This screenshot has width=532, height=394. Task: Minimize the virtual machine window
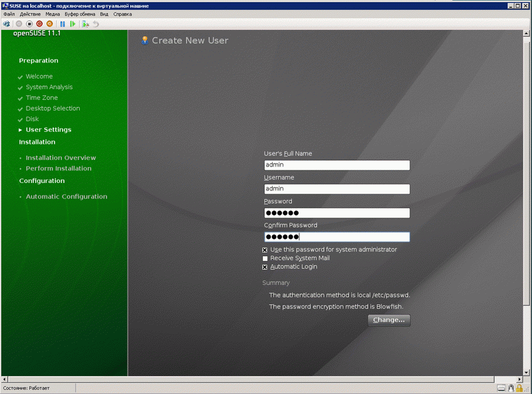(511, 6)
